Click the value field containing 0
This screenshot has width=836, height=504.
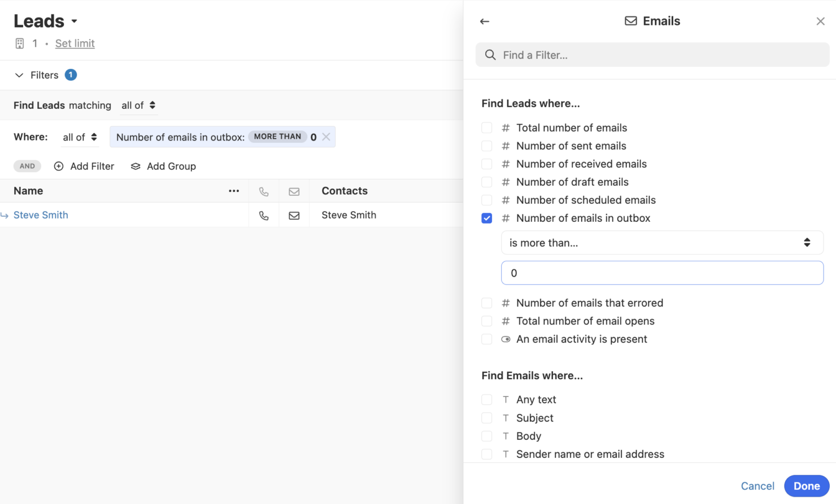point(661,273)
